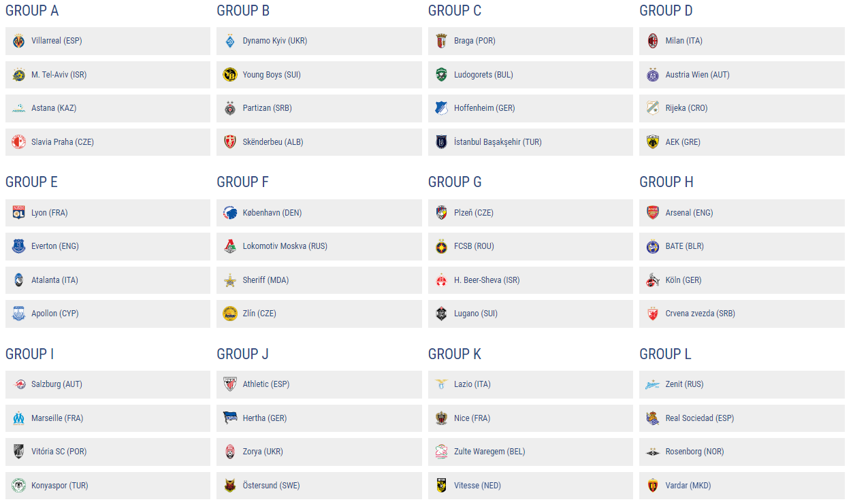Click the Köln club crest icon

653,280
